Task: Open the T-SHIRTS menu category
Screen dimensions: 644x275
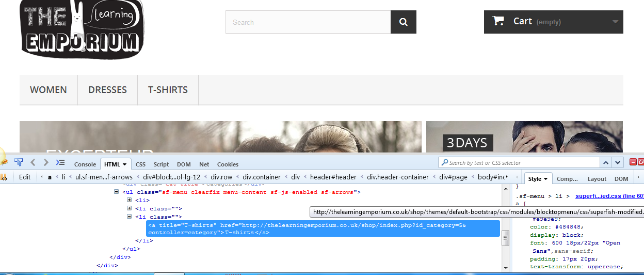Action: (168, 89)
